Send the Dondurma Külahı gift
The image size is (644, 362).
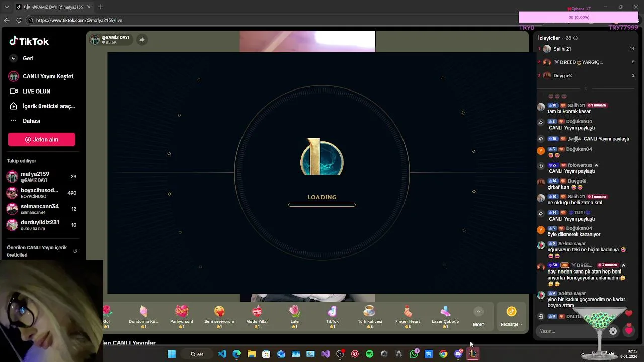[143, 317]
